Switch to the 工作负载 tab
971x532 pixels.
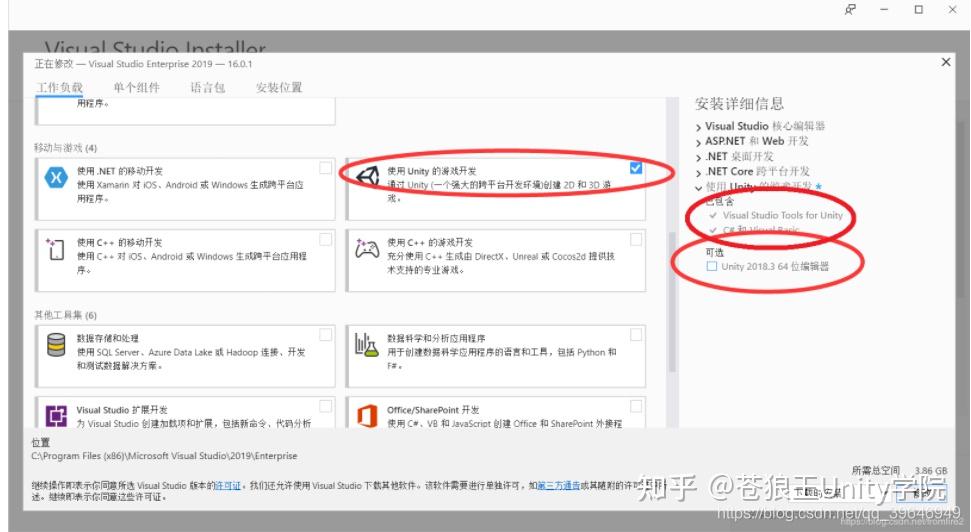pos(59,87)
